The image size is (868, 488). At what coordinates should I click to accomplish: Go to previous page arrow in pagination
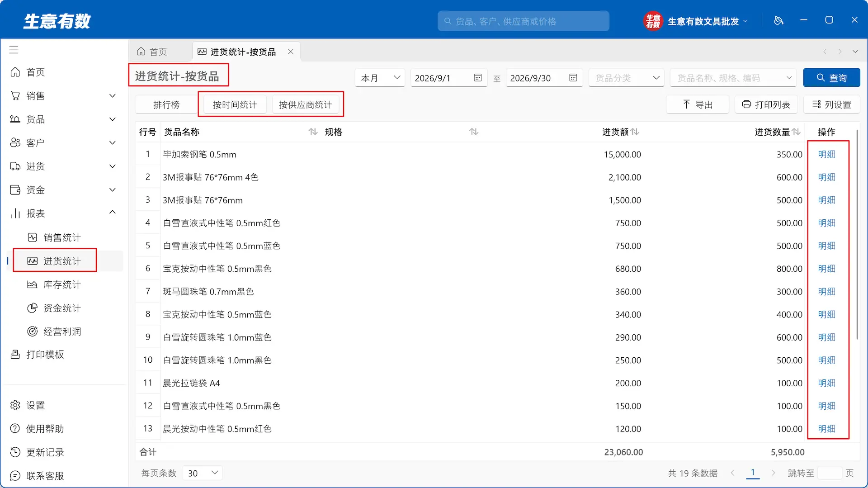(x=732, y=473)
